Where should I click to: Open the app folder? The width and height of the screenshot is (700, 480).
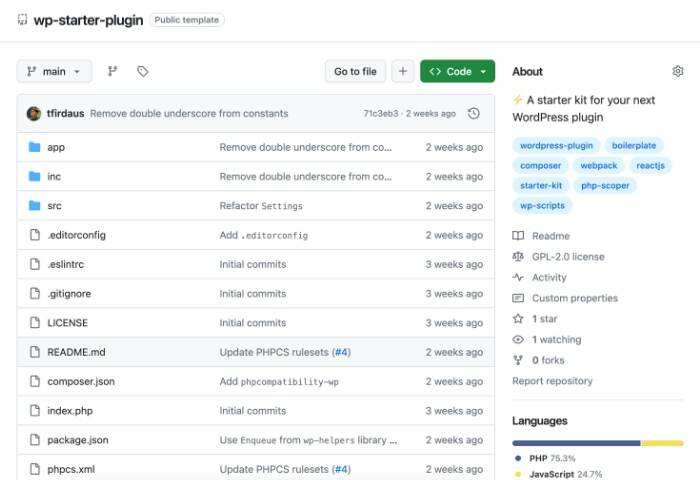[56, 147]
